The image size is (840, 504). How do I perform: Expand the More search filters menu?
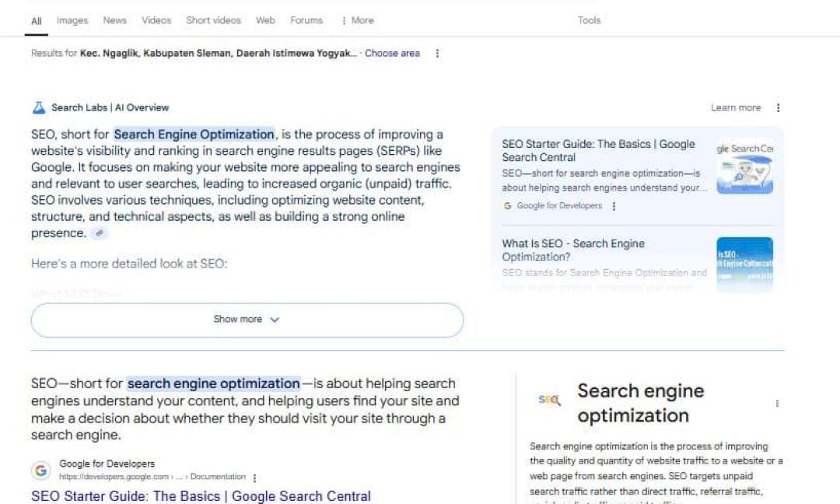pyautogui.click(x=357, y=20)
